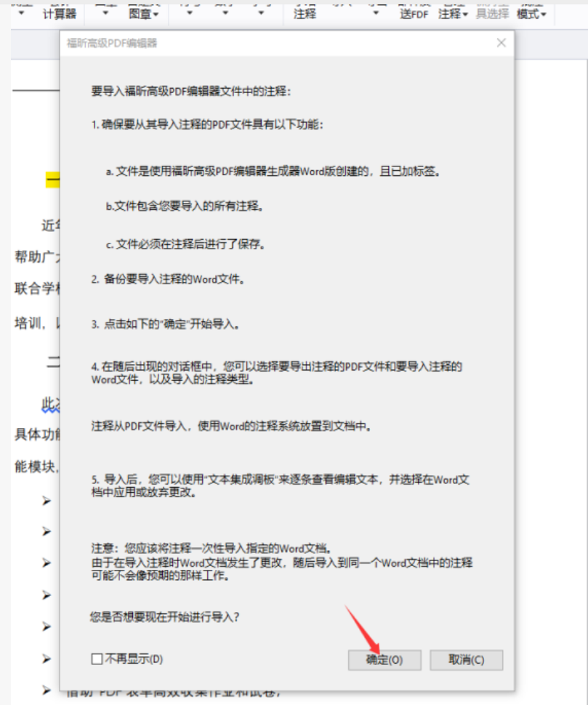Image resolution: width=588 pixels, height=705 pixels.
Task: Click the 具选择 greyed-out ribbon tool
Action: [x=492, y=14]
